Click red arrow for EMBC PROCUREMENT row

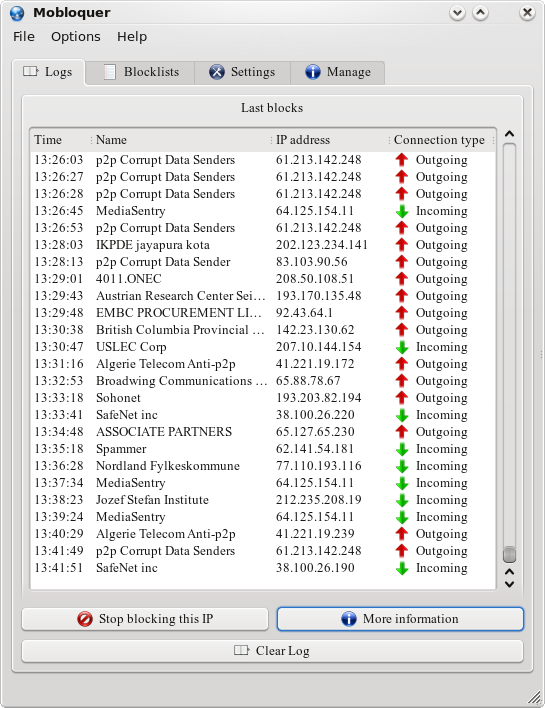coord(402,313)
